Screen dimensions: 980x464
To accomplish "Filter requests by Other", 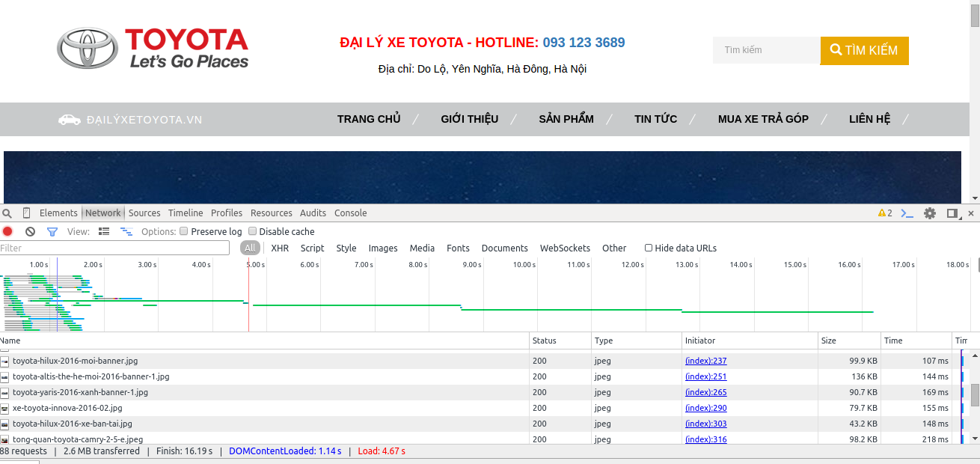I will [x=614, y=248].
